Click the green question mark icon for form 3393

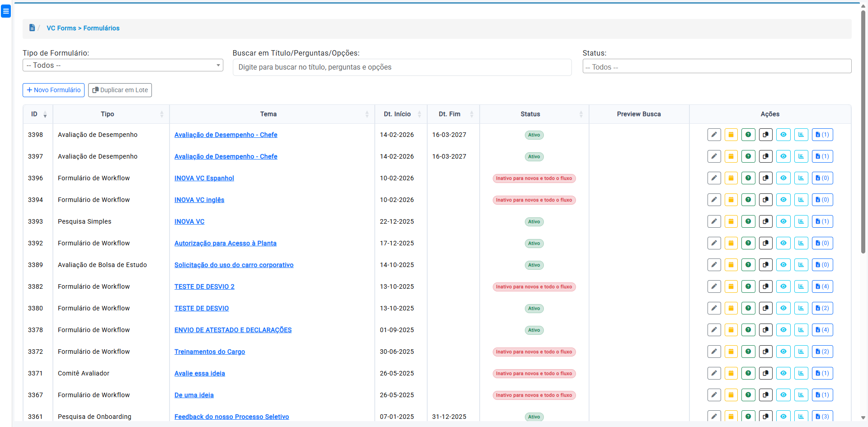[x=748, y=221]
